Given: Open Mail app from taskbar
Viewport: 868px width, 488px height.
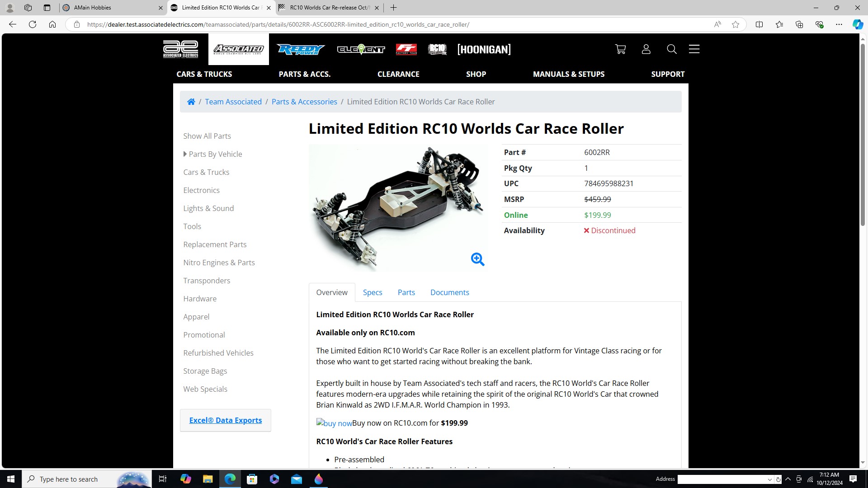Looking at the screenshot, I should [297, 479].
